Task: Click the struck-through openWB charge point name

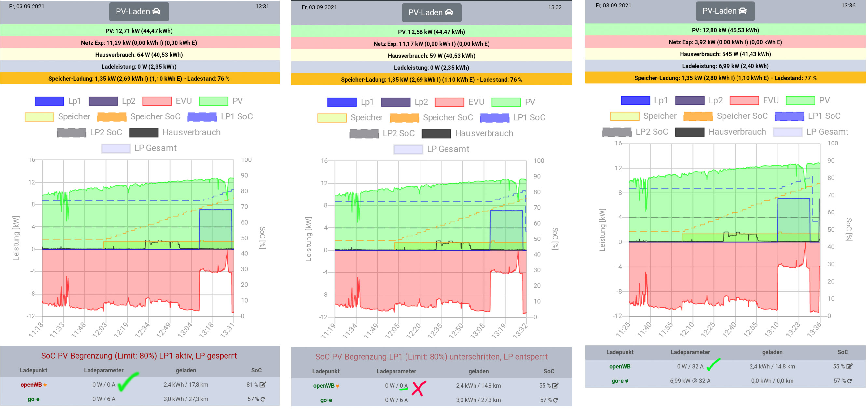Action: pyautogui.click(x=31, y=385)
